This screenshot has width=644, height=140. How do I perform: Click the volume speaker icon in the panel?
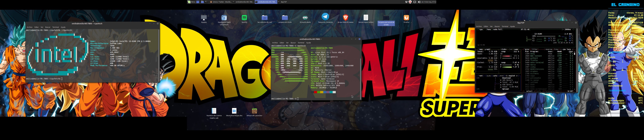419,2
